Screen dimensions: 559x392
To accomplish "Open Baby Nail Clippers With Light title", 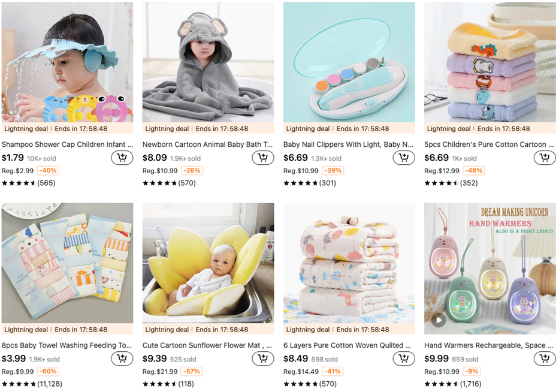I will tap(348, 144).
